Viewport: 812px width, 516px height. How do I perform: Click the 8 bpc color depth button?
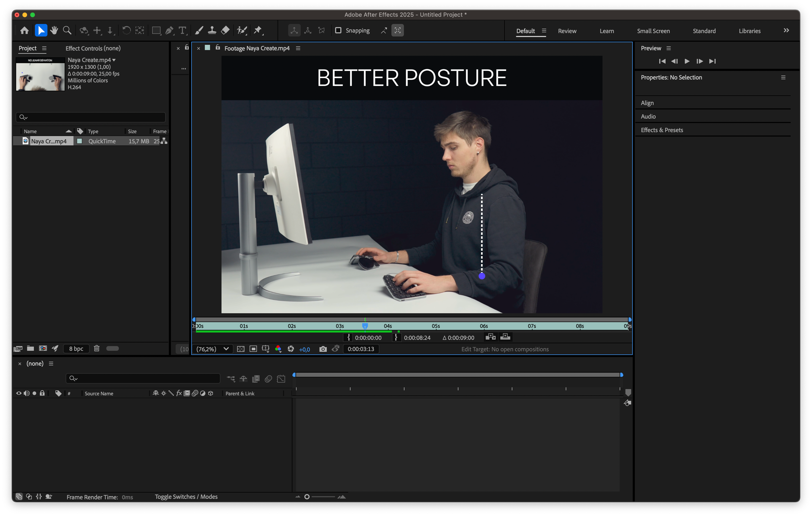(x=76, y=349)
